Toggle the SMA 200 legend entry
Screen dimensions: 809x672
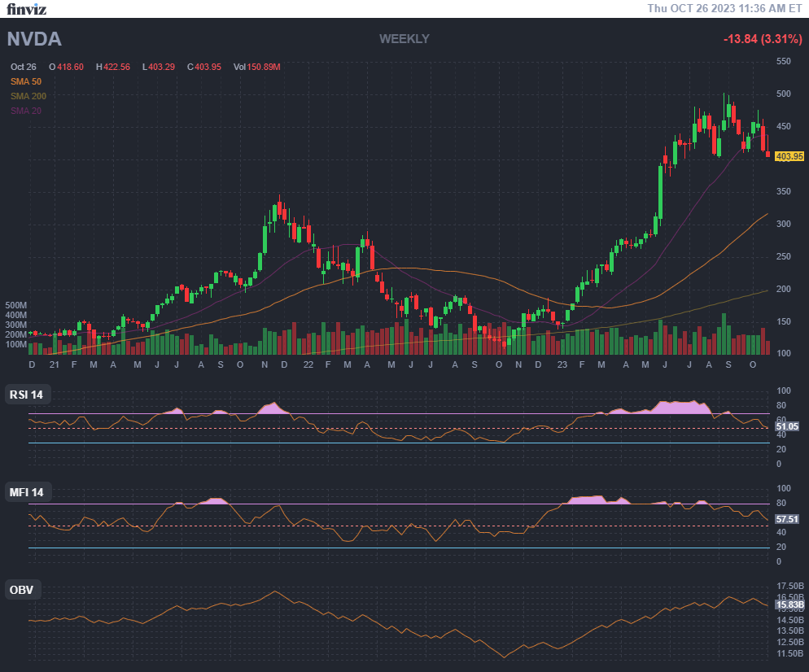pyautogui.click(x=28, y=96)
